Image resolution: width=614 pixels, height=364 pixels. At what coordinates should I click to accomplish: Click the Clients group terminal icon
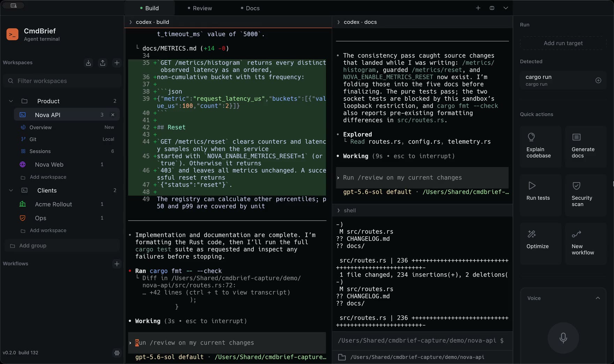[24, 190]
